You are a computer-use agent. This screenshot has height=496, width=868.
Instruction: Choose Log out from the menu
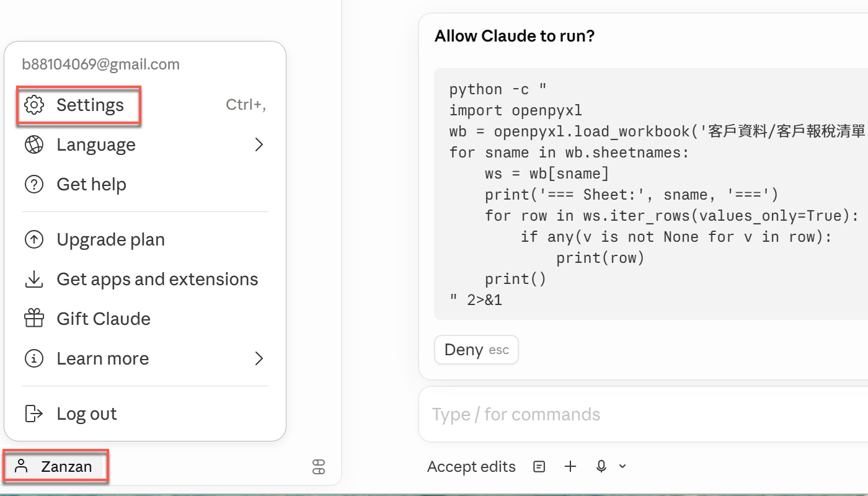[87, 414]
